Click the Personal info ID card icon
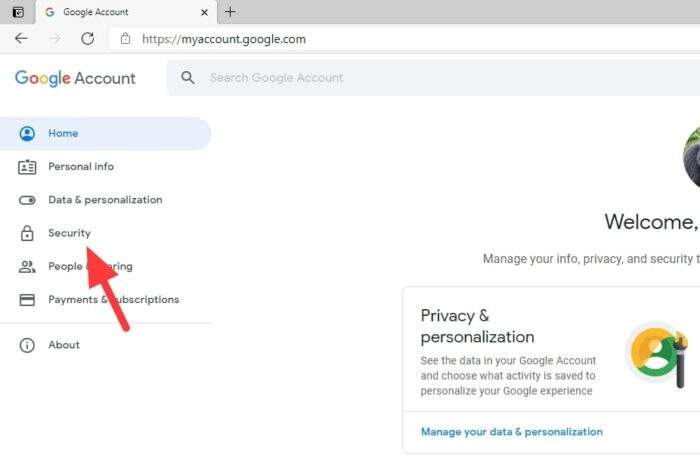The height and width of the screenshot is (458, 700). pos(27,167)
